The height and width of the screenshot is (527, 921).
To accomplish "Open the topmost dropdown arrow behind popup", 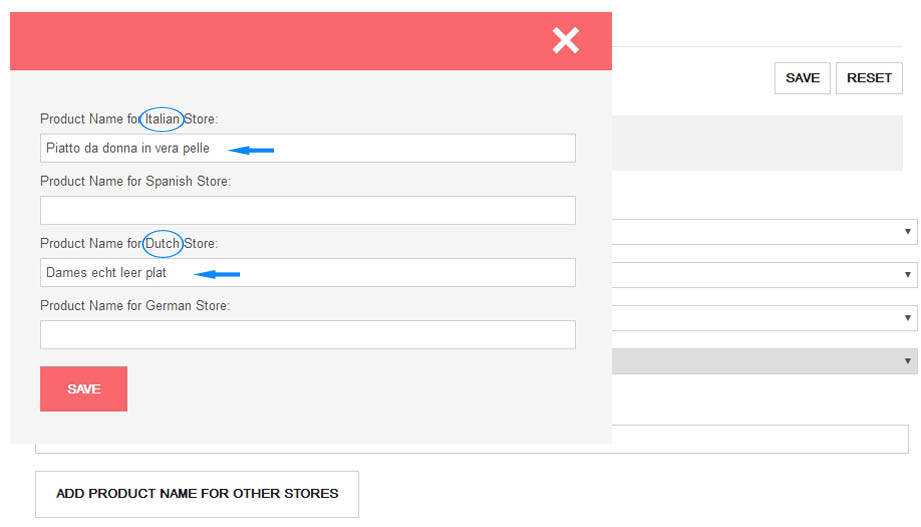I will click(x=908, y=232).
